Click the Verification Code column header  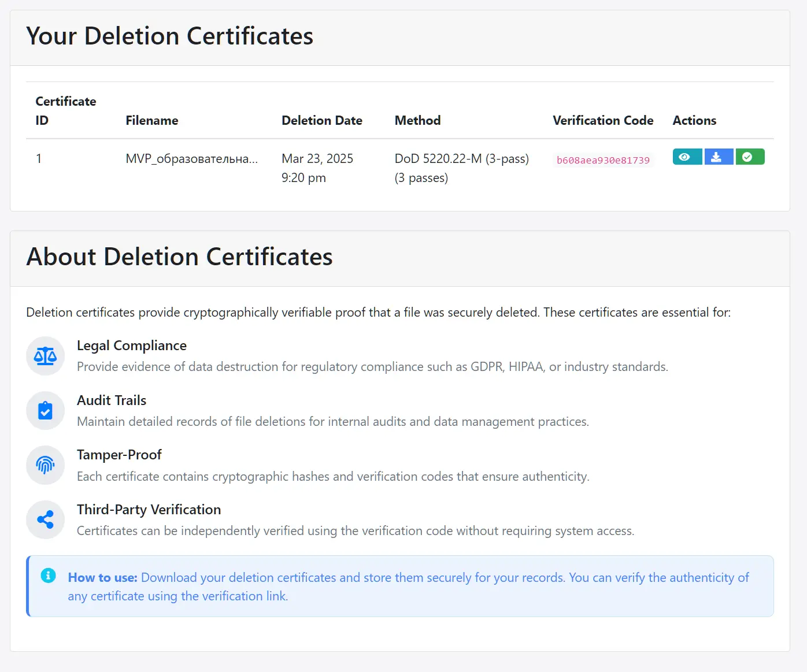pyautogui.click(x=602, y=120)
